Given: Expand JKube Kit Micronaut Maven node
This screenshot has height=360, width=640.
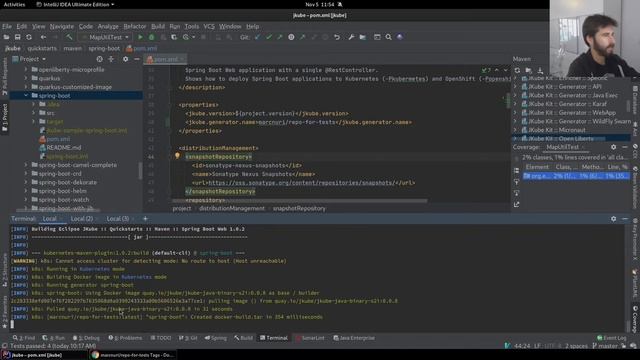Looking at the screenshot, I should 515,130.
